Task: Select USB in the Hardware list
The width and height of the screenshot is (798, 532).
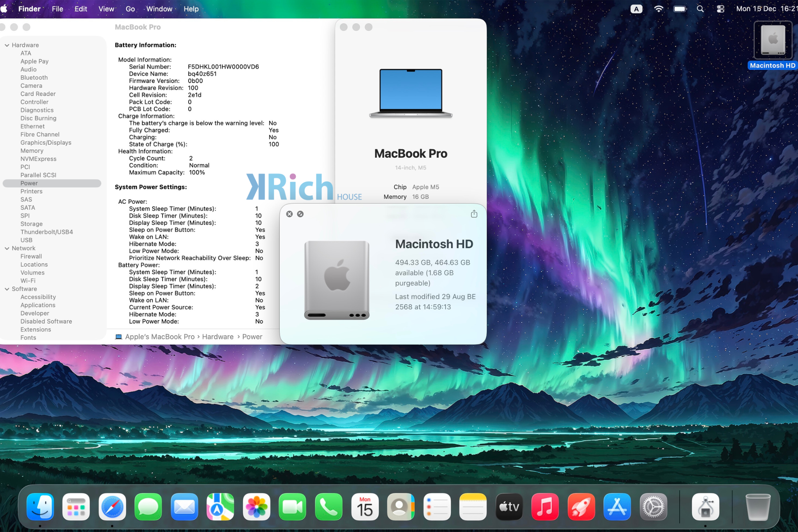Action: pyautogui.click(x=26, y=240)
